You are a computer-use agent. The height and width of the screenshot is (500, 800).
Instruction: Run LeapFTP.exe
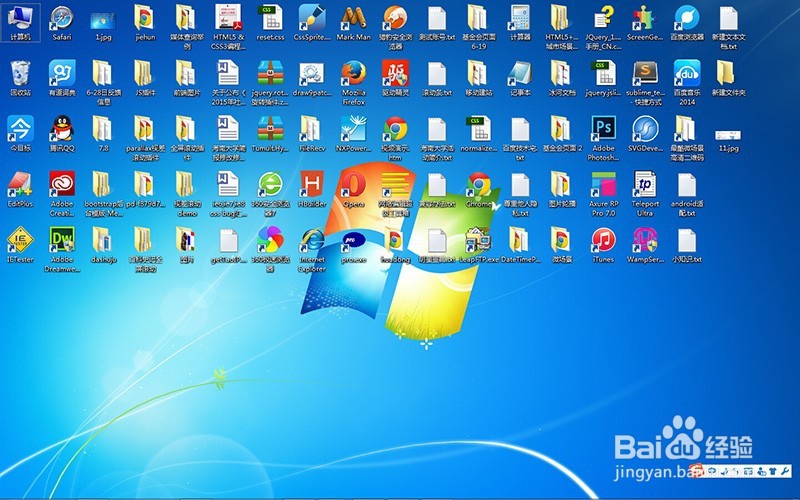(479, 245)
